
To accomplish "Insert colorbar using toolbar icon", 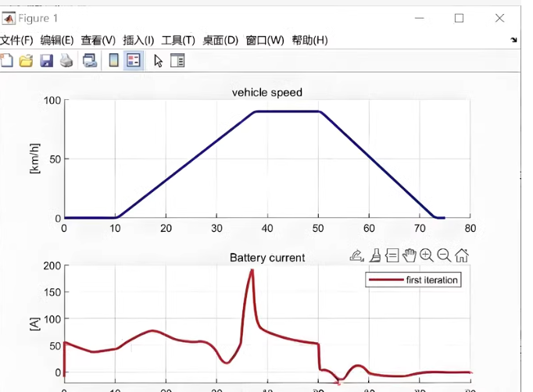I will point(113,60).
